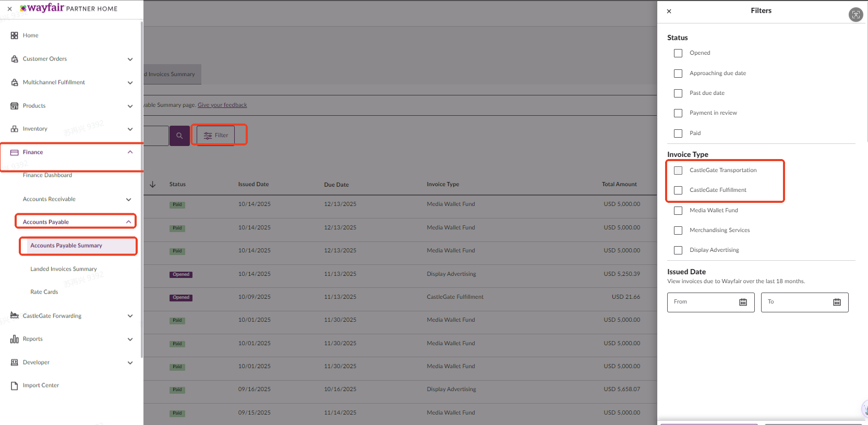Click the From date input field
Viewport: 868px width, 425px height.
[711, 302]
